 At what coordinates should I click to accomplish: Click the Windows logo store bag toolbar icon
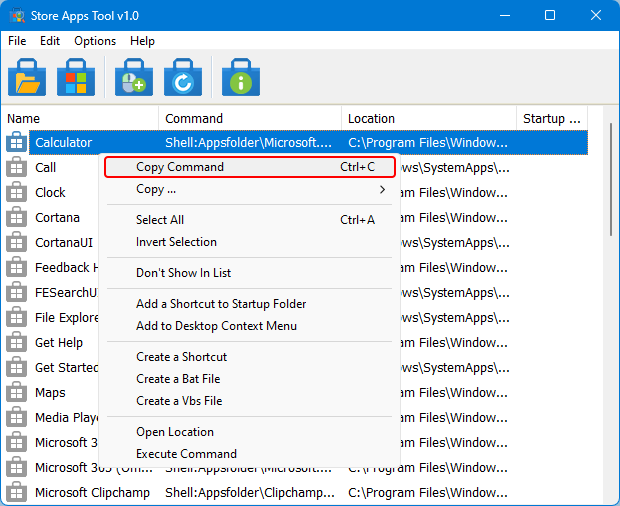click(x=76, y=77)
